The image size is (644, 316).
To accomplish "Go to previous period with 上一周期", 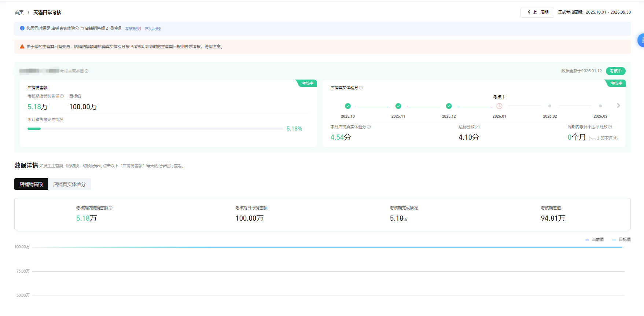I will pos(537,12).
